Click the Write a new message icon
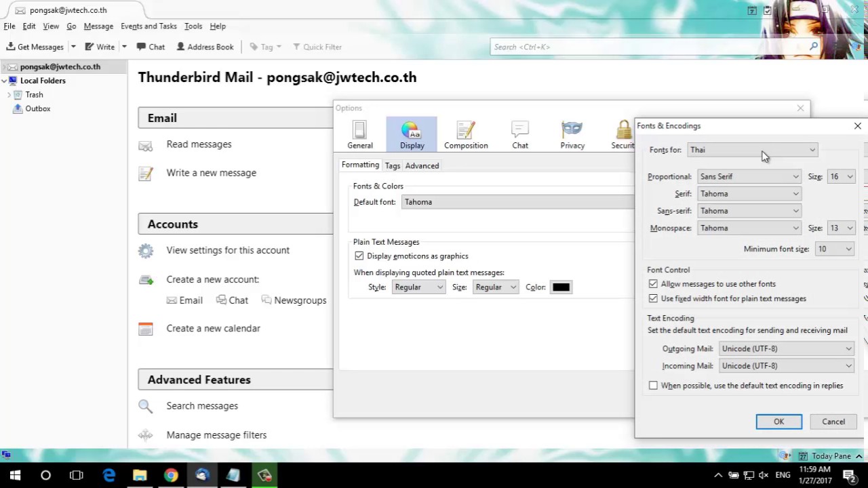 point(145,174)
